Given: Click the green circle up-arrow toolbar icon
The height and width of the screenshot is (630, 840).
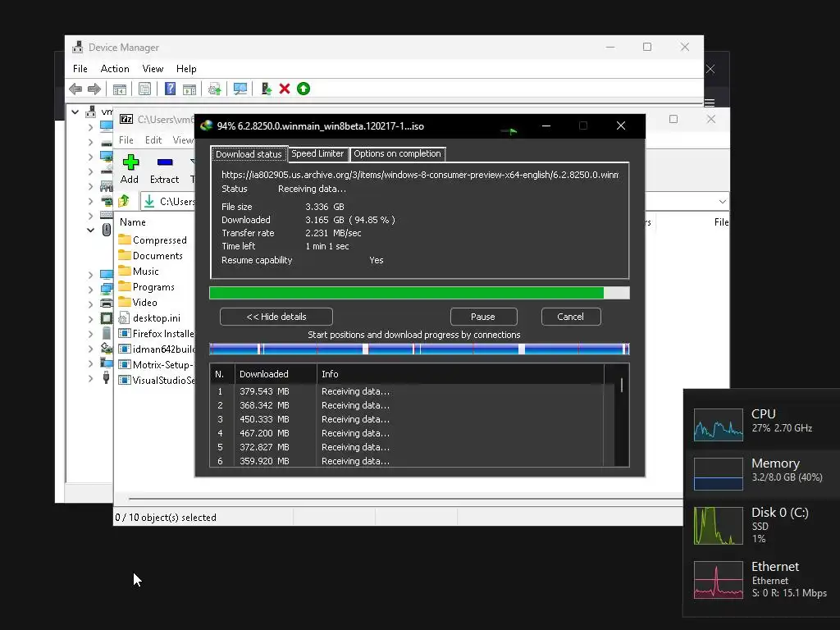Looking at the screenshot, I should pyautogui.click(x=304, y=89).
